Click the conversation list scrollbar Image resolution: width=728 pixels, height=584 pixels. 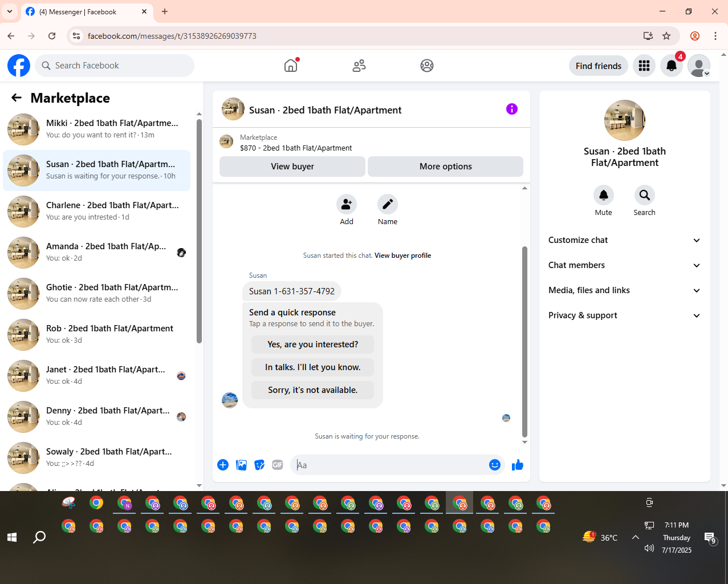pos(199,231)
